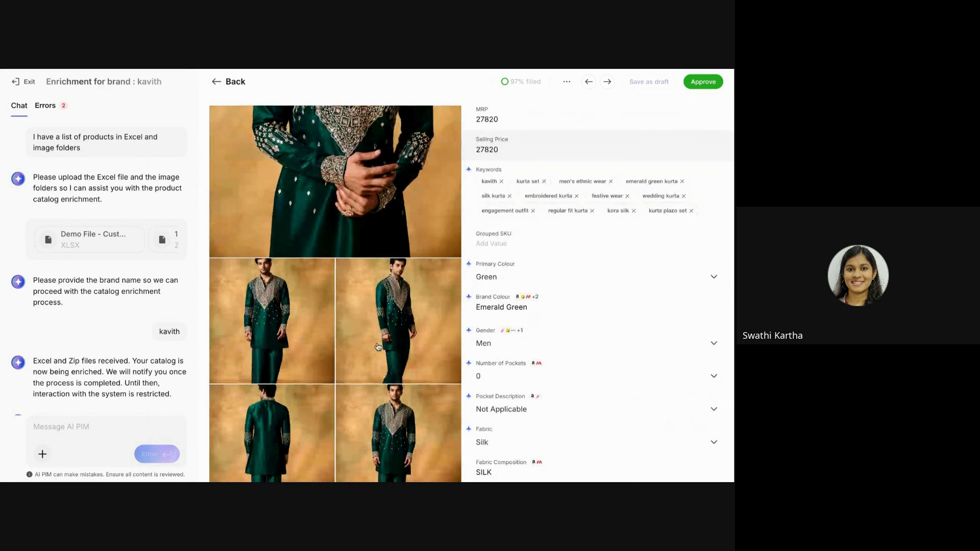
Task: Save the product as draft
Action: click(649, 82)
